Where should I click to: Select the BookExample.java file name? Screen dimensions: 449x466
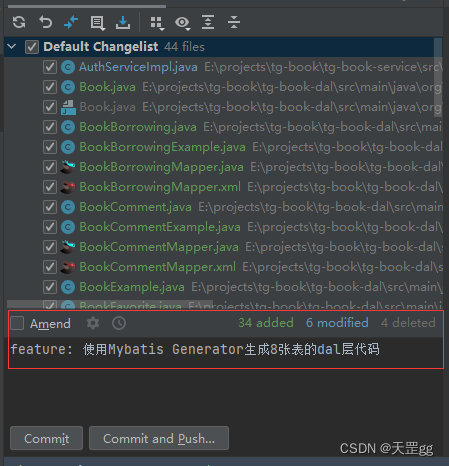(132, 287)
